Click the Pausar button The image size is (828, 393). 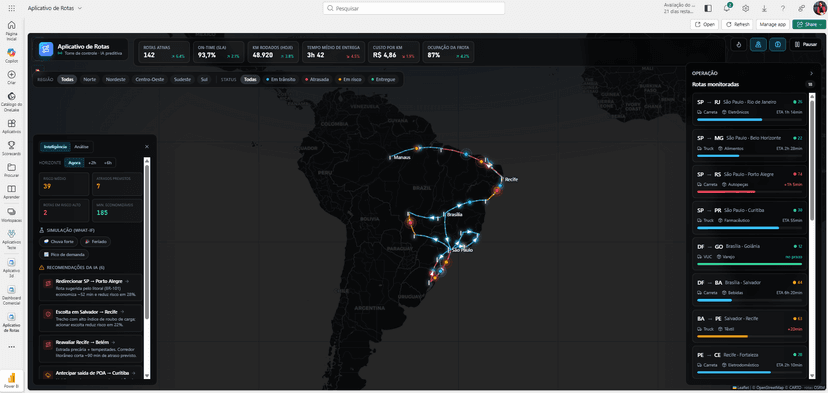pos(806,45)
